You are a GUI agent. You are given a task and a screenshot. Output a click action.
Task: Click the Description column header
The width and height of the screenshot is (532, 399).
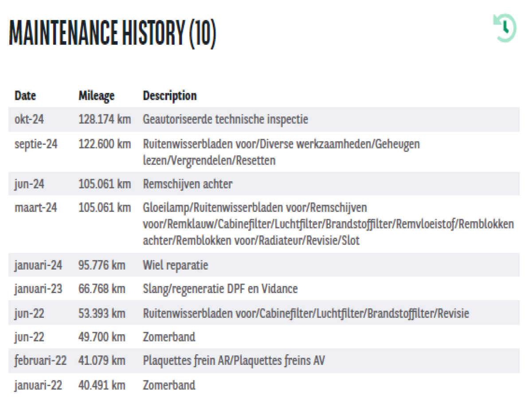click(169, 95)
